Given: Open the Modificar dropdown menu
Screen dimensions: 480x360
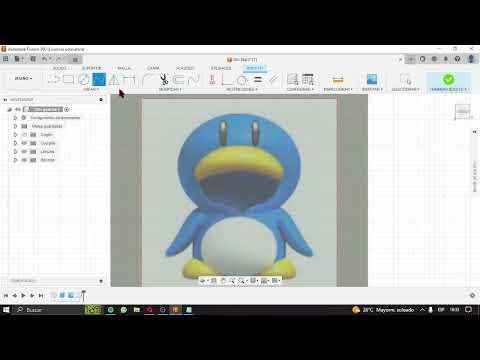Looking at the screenshot, I should 170,89.
